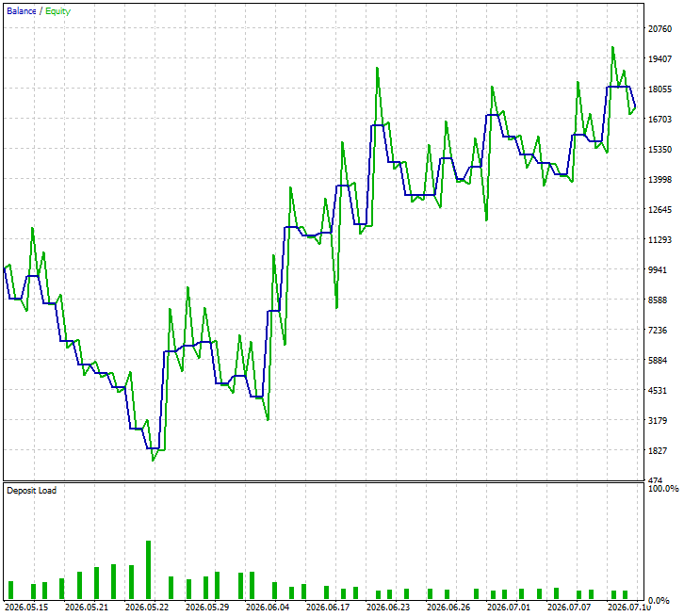Viewport: 684px width, 616px height.
Task: Select the 2026.06.04 date axis label
Action: click(x=268, y=608)
